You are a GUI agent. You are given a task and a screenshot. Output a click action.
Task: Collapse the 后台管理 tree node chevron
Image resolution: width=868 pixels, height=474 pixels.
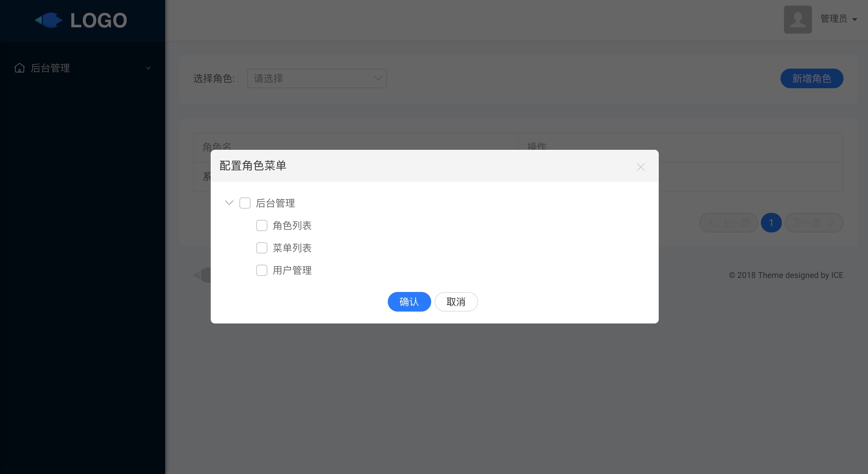[x=229, y=203]
